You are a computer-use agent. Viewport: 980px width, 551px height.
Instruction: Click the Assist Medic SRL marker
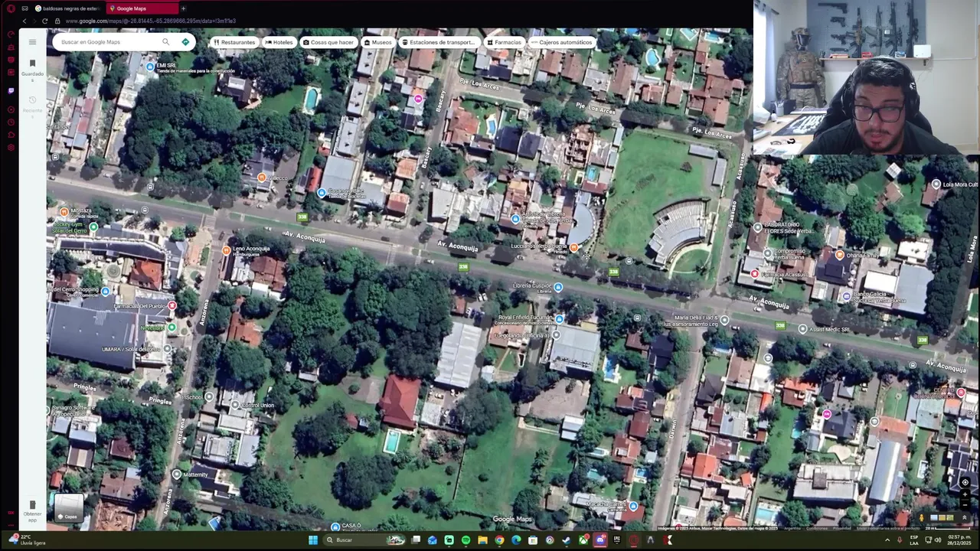[802, 329]
